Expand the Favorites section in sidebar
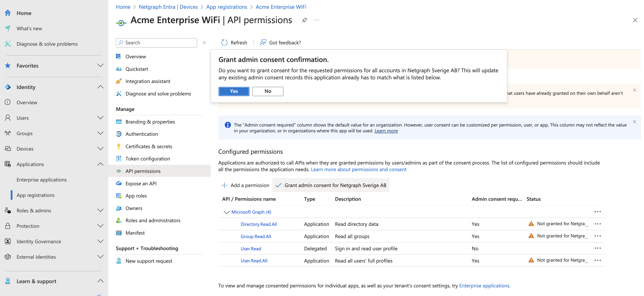The image size is (644, 296). tap(100, 65)
